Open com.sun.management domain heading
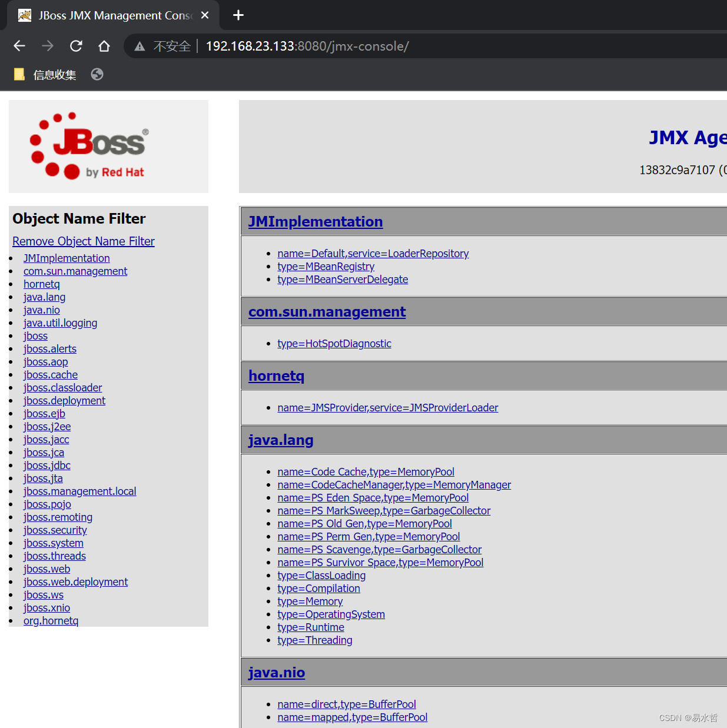Image resolution: width=727 pixels, height=728 pixels. (327, 312)
